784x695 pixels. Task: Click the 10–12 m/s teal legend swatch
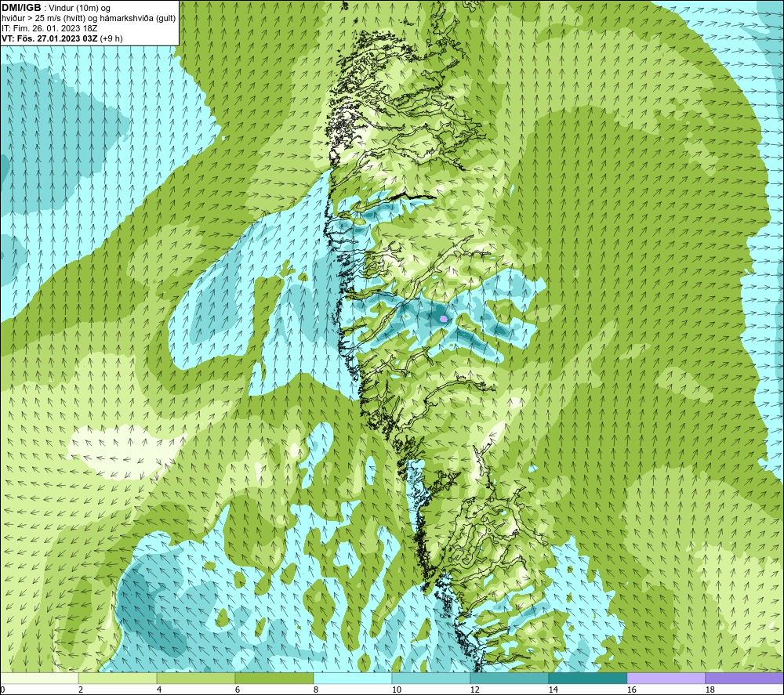(x=430, y=679)
